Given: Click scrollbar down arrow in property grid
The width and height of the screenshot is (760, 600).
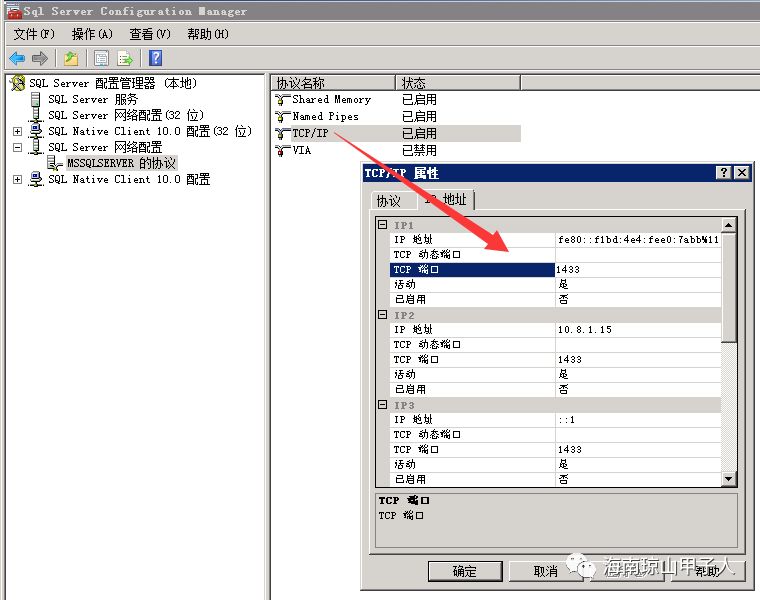Looking at the screenshot, I should [728, 479].
